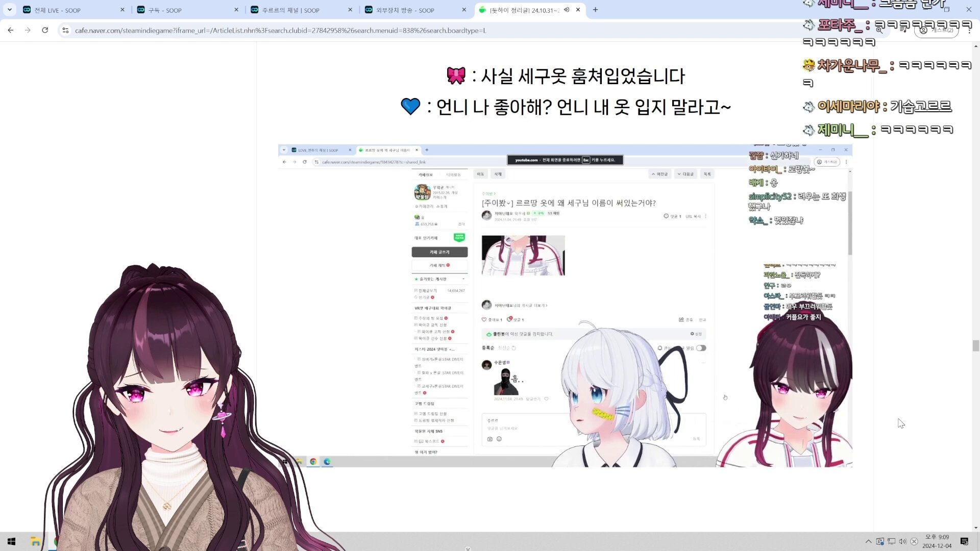
Task: Show hidden system tray icons
Action: 868,541
